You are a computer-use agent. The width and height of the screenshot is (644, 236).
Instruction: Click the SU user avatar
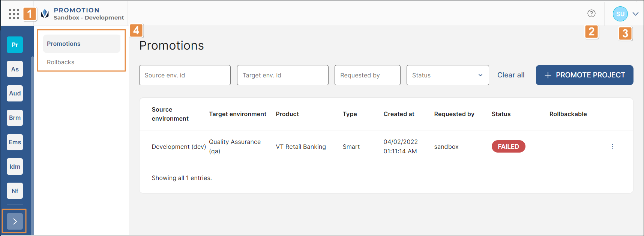(x=620, y=14)
